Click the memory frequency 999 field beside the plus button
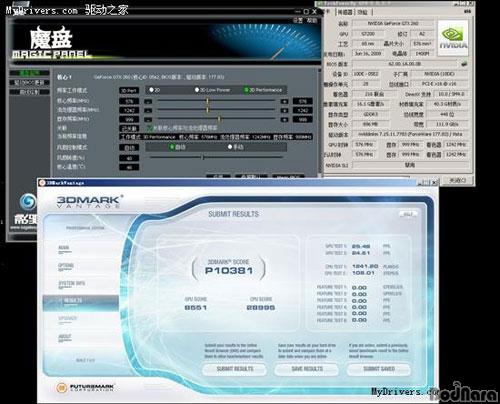500x404 pixels. tap(302, 119)
